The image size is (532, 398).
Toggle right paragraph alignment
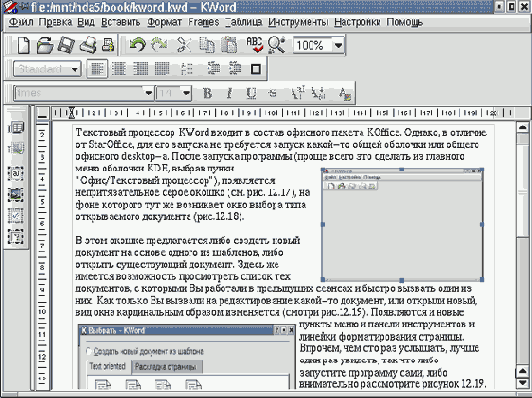click(140, 69)
